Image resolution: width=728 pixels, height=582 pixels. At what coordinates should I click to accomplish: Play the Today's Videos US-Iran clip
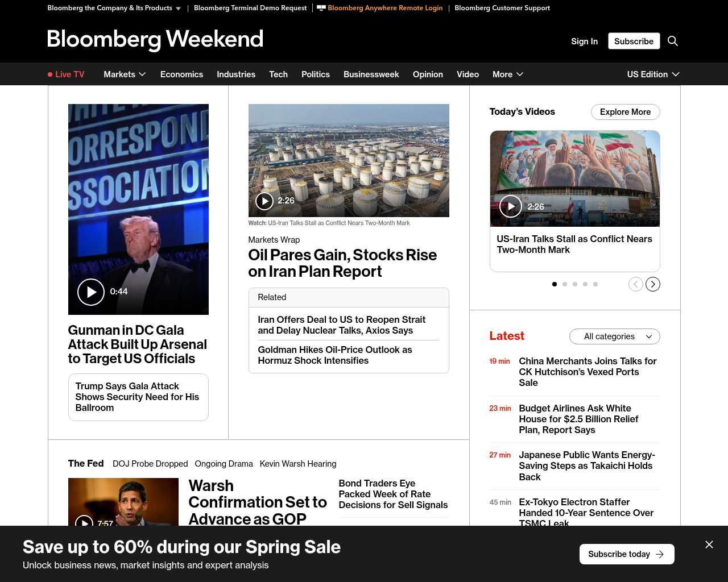click(x=511, y=206)
